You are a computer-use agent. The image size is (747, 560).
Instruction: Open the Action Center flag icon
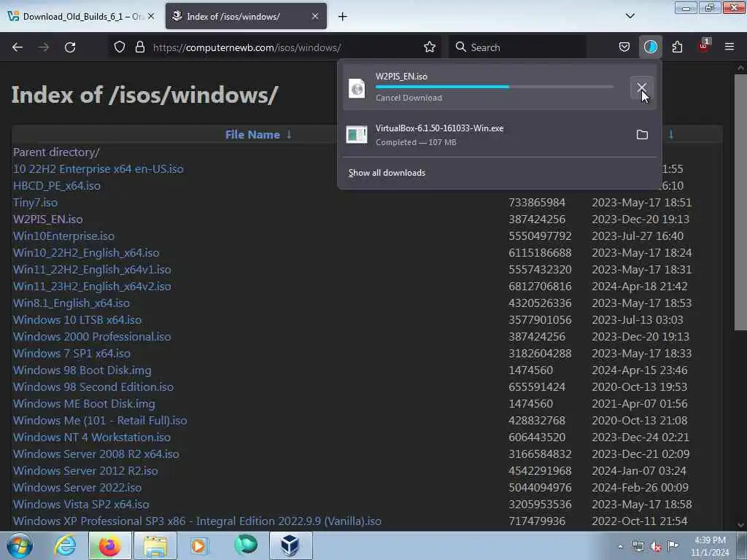point(673,546)
